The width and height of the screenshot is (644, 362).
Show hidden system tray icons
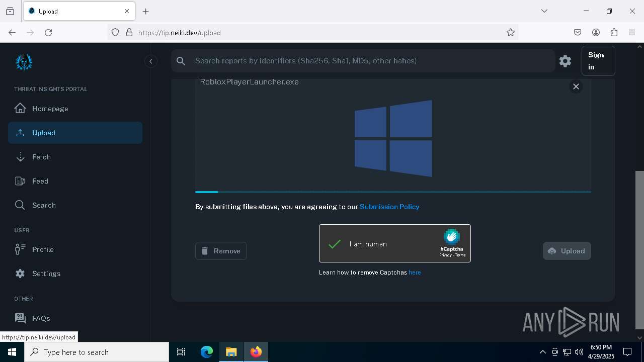coord(542,352)
